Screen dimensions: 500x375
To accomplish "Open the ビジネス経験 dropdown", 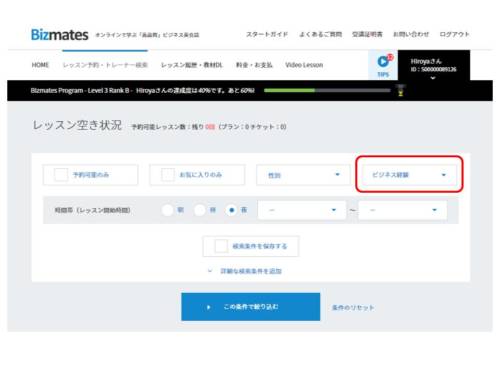I will click(409, 175).
